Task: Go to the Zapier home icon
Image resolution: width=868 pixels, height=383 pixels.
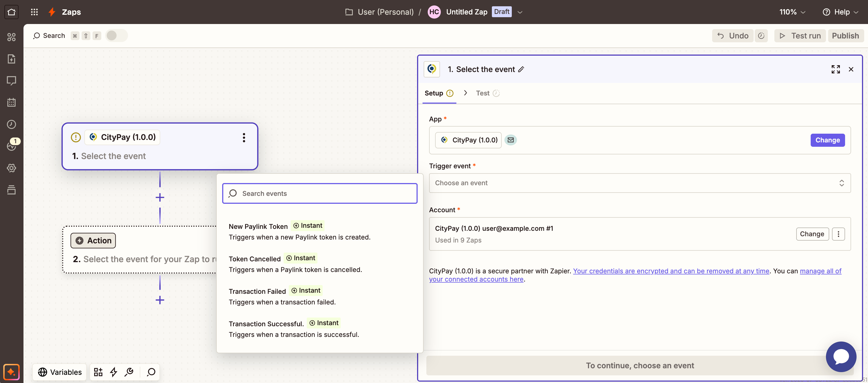Action: [x=11, y=12]
